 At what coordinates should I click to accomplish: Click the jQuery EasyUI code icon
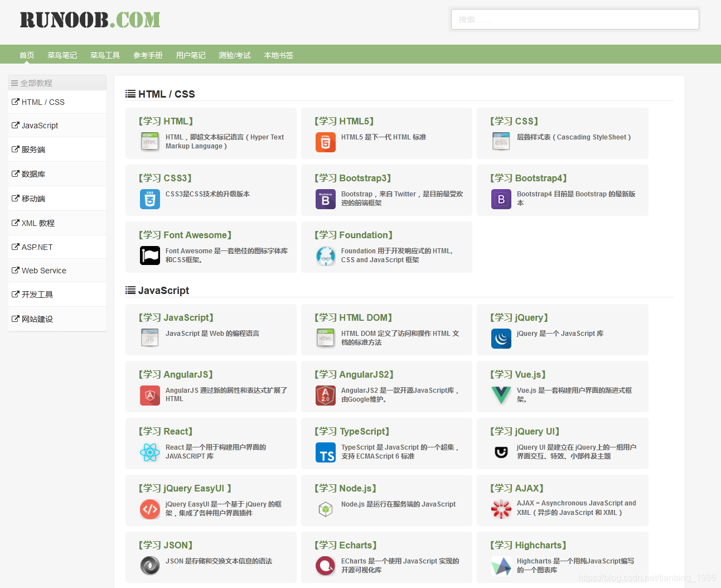click(150, 509)
